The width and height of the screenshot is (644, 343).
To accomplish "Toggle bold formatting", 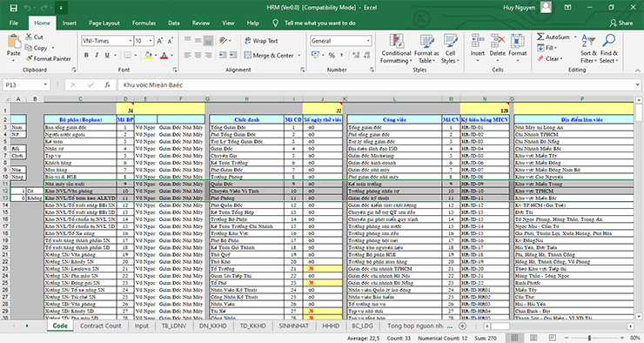I will [x=86, y=55].
